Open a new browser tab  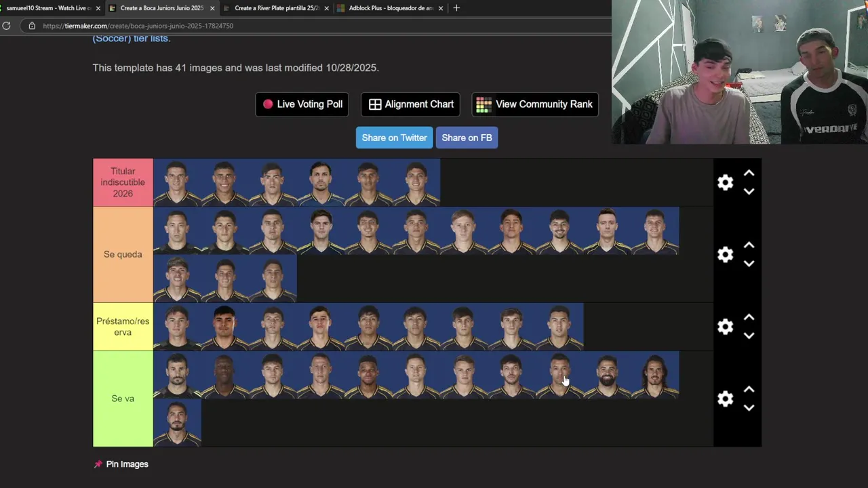pos(456,8)
